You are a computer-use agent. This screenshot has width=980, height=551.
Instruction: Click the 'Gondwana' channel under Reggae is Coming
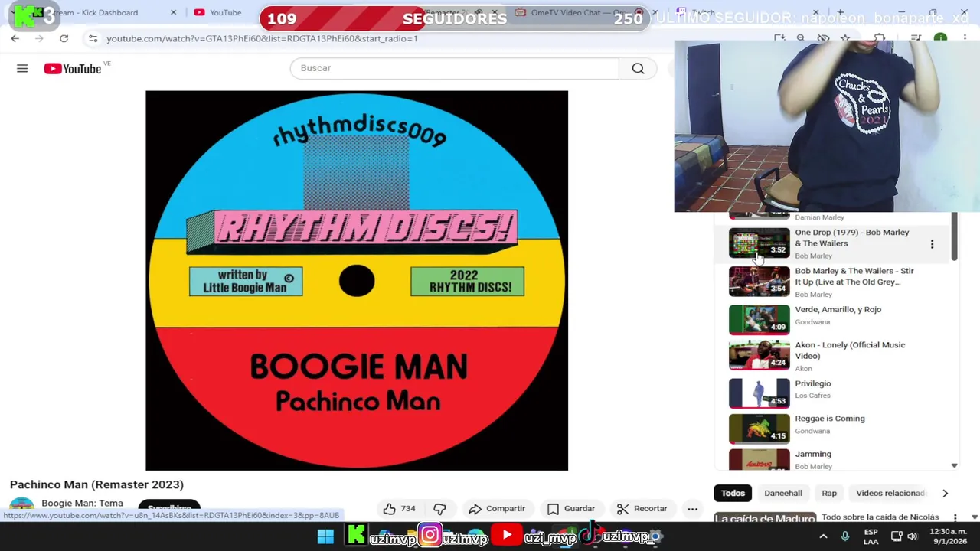click(x=812, y=431)
